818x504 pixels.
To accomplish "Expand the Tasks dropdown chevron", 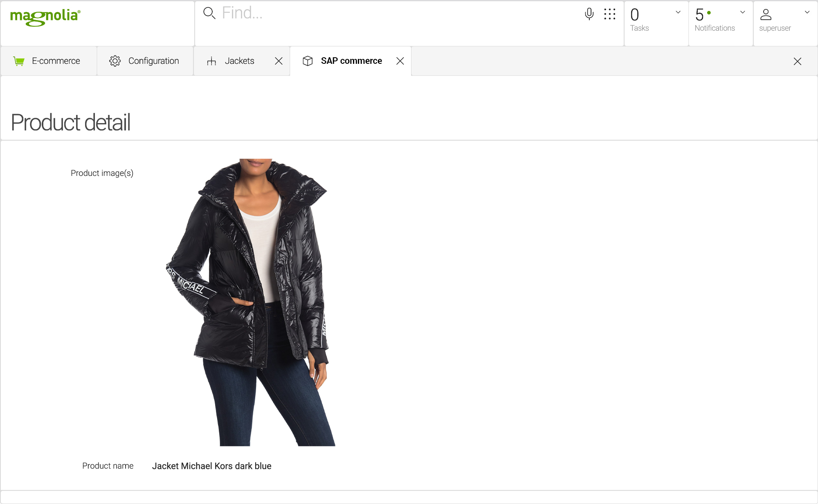I will (678, 12).
